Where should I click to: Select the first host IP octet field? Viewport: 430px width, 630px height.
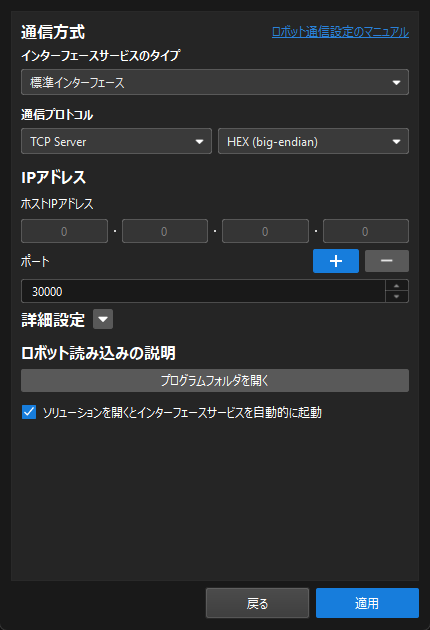(64, 231)
